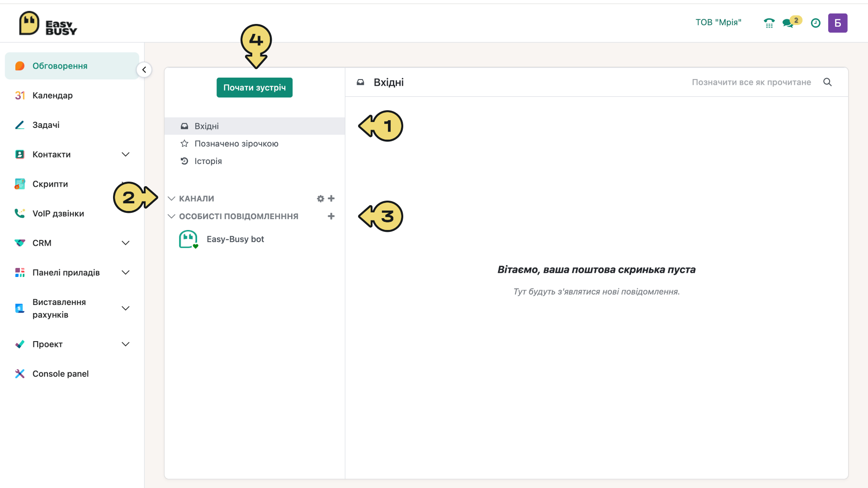
Task: Open the Скрипти menu item
Action: (72, 184)
